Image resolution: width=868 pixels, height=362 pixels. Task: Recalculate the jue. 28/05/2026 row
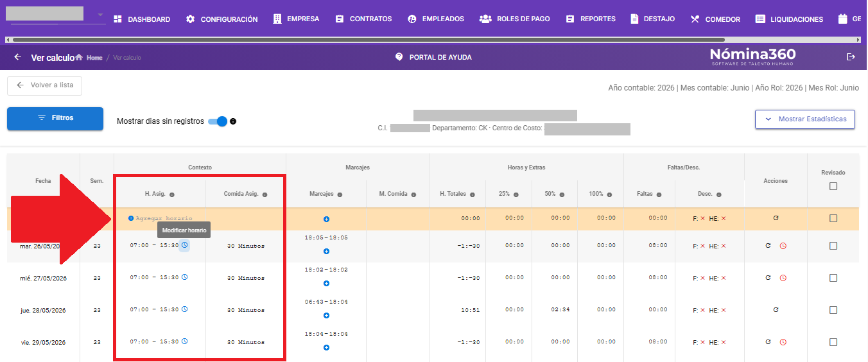coord(776,310)
